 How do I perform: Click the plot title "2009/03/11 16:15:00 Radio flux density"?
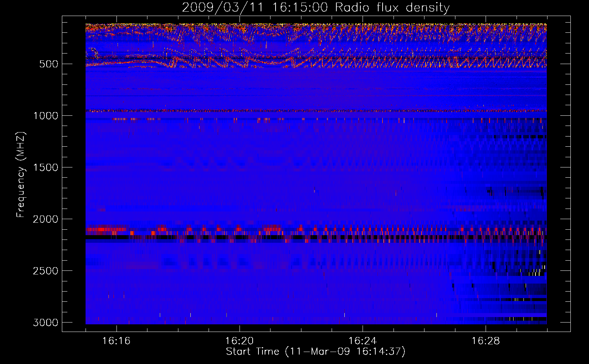pyautogui.click(x=316, y=8)
